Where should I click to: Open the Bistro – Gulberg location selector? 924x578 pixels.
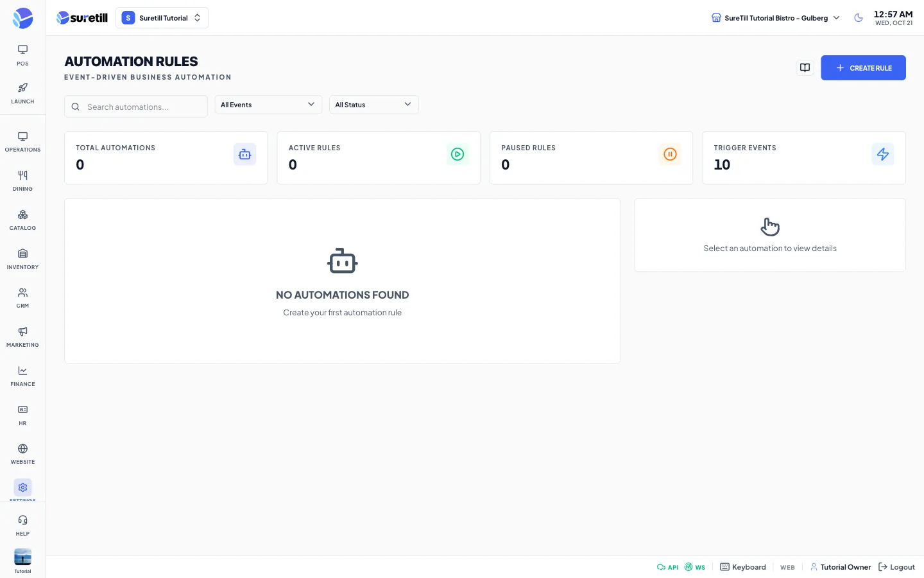point(775,18)
